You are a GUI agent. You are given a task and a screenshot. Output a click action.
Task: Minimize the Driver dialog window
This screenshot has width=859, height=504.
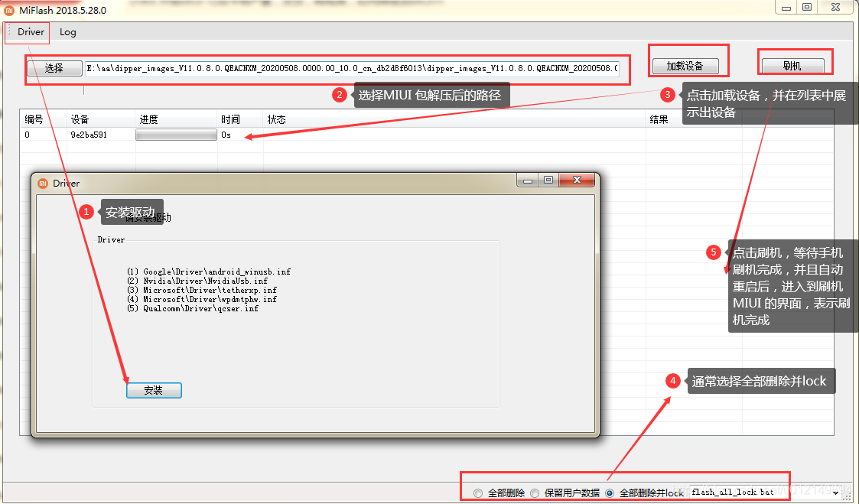tap(528, 180)
